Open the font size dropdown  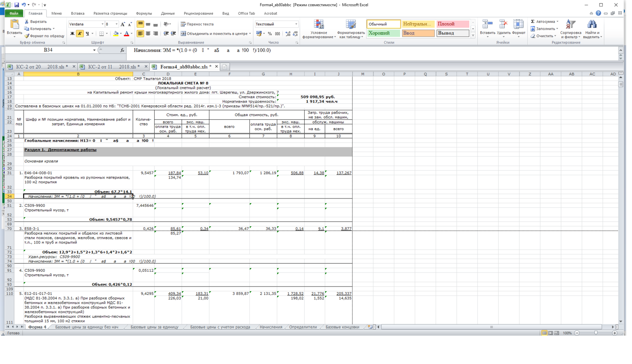[x=117, y=24]
